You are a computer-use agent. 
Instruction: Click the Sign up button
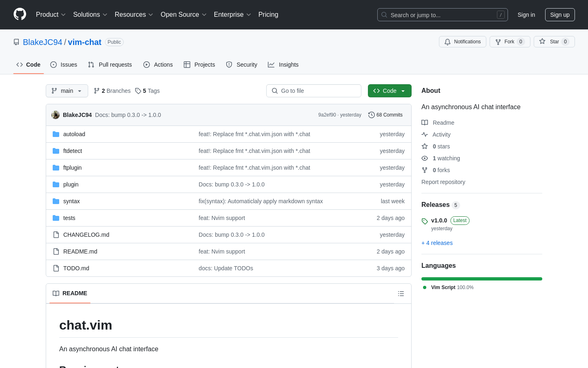[x=560, y=15]
